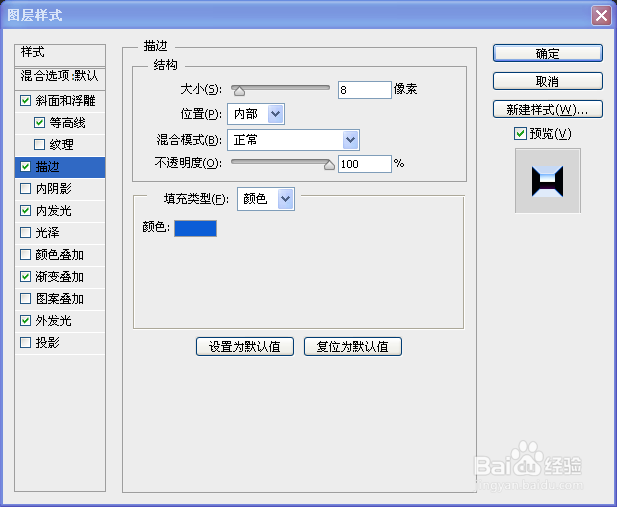The width and height of the screenshot is (617, 507).
Task: Click the style preview thumbnail
Action: [548, 181]
